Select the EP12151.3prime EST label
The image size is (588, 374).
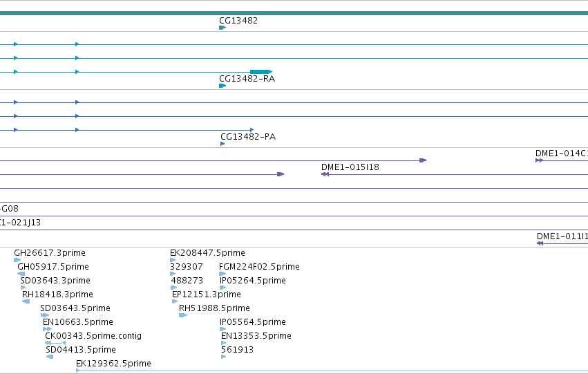(x=207, y=294)
